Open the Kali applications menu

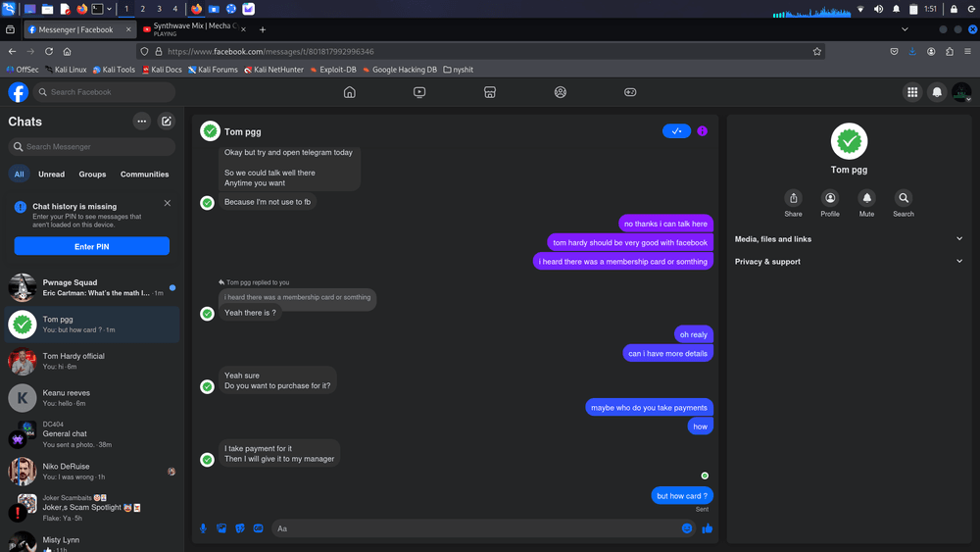[x=9, y=9]
